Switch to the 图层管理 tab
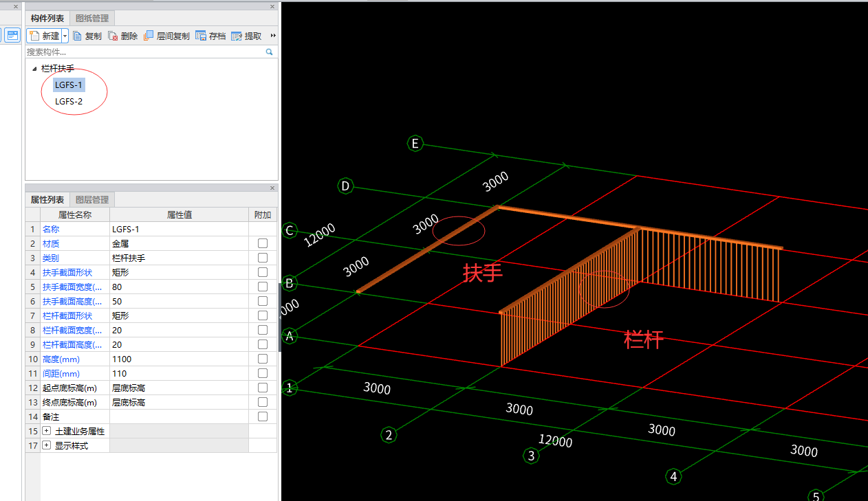The image size is (868, 501). (x=92, y=200)
